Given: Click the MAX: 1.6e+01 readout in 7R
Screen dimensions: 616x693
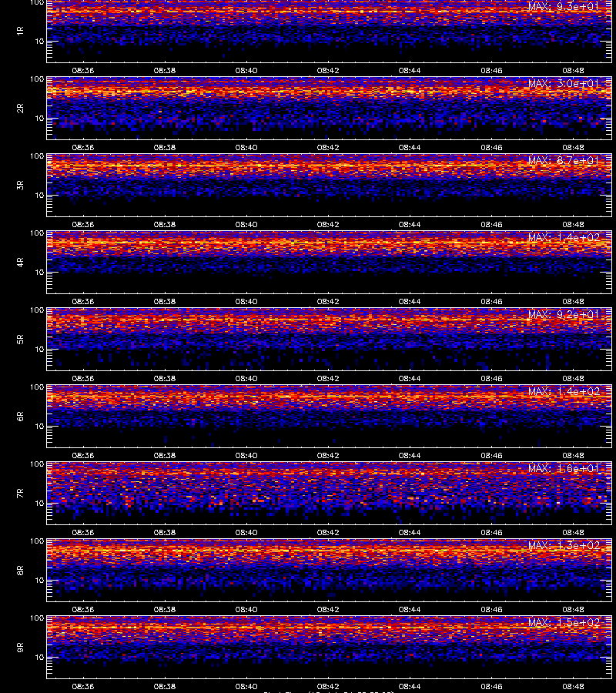Looking at the screenshot, I should (x=564, y=468).
